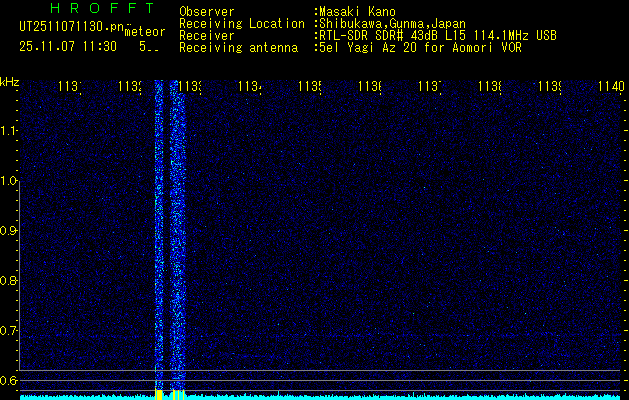Click the 1140 time axis label
The width and height of the screenshot is (629, 400).
(x=611, y=86)
